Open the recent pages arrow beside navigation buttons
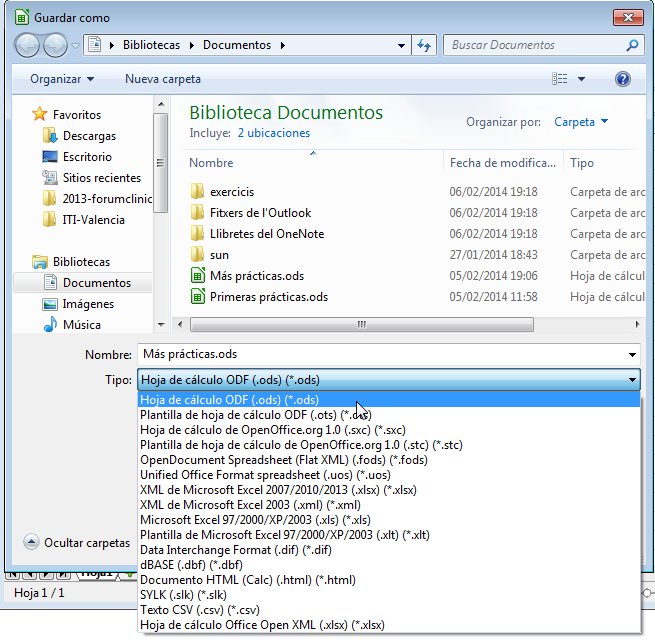 (75, 46)
